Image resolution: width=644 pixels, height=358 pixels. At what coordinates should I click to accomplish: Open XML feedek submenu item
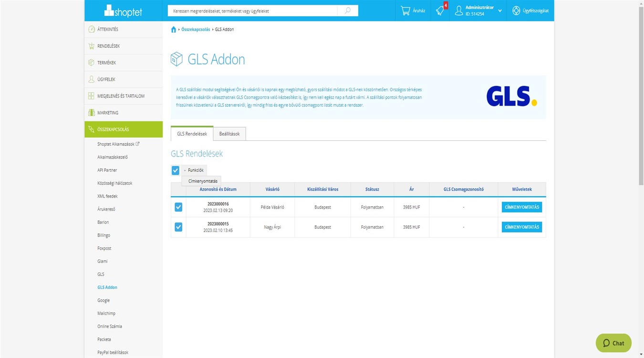[x=107, y=196]
